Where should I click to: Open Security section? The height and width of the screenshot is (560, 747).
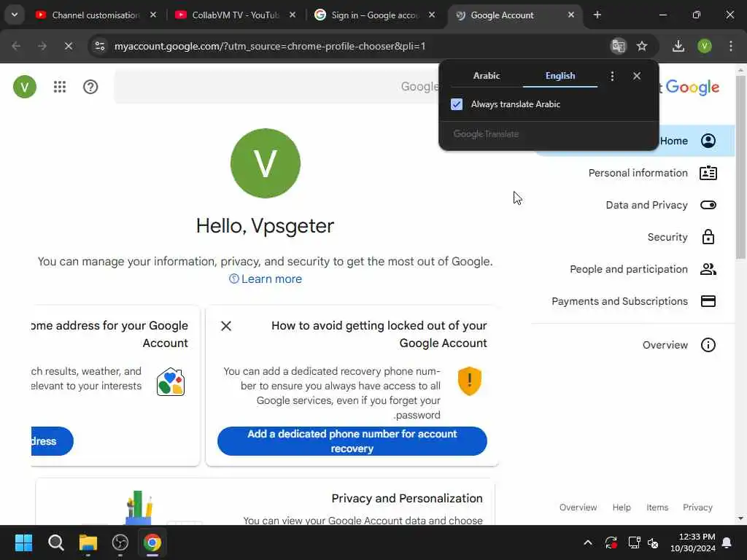[x=667, y=237]
